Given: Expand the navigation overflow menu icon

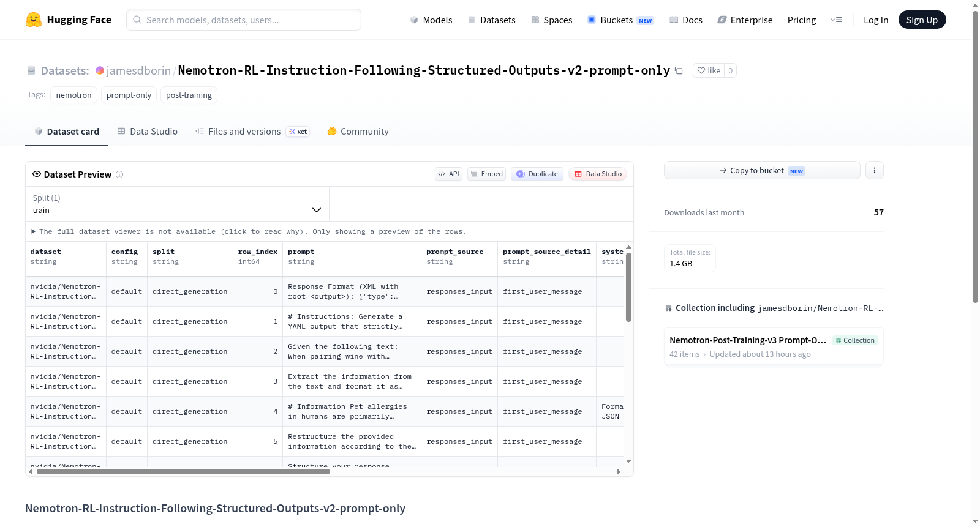Looking at the screenshot, I should tap(836, 20).
